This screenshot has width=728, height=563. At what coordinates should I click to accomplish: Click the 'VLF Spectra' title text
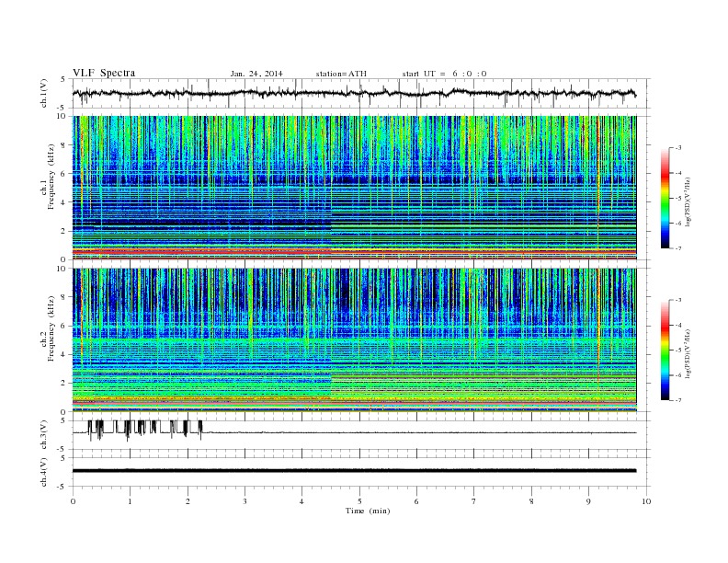coord(104,73)
